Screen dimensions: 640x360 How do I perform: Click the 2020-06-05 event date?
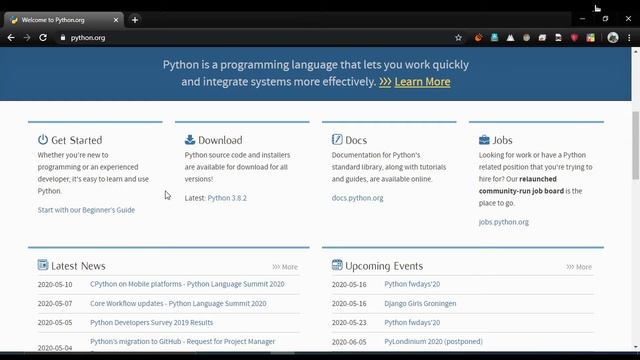pos(349,342)
